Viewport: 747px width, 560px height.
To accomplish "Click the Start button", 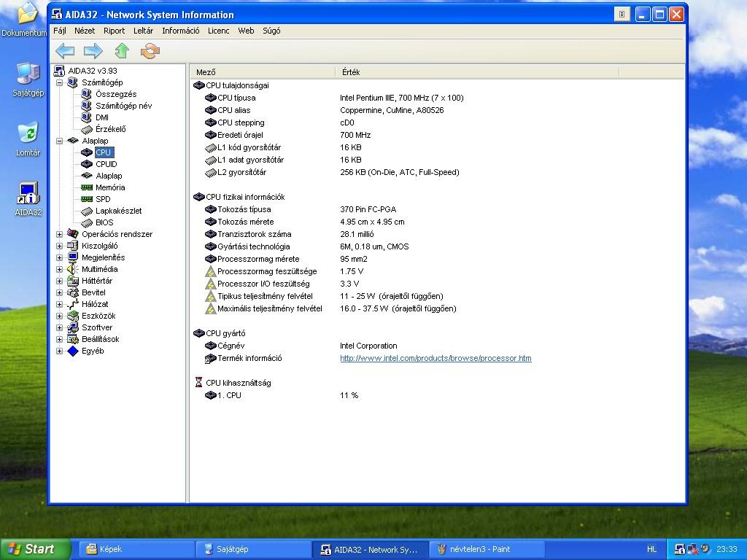I will click(x=35, y=549).
